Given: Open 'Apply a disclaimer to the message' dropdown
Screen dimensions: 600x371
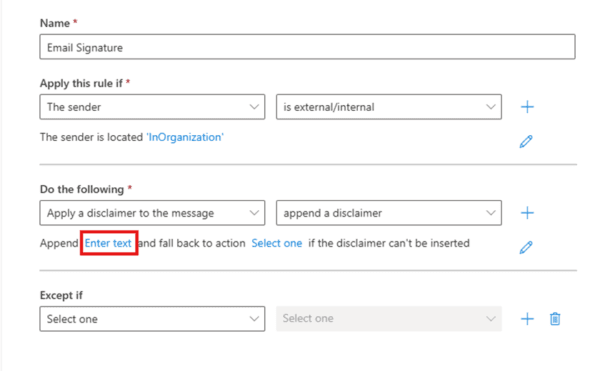Looking at the screenshot, I should coord(152,213).
